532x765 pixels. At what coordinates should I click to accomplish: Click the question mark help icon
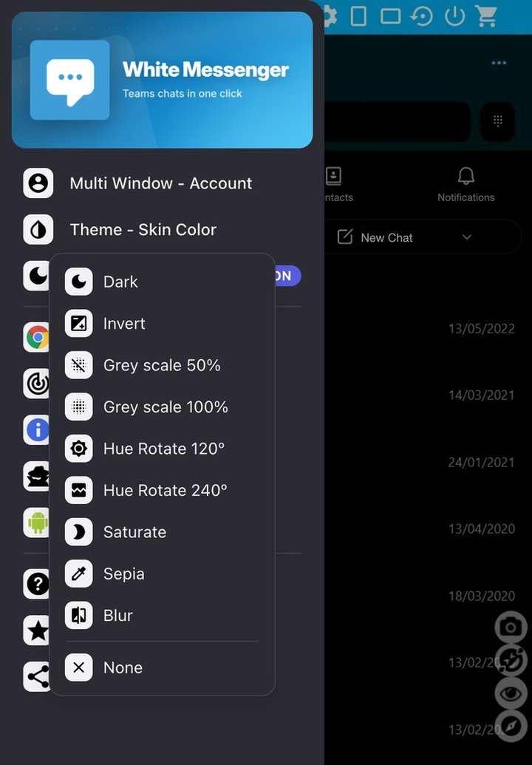pos(36,584)
